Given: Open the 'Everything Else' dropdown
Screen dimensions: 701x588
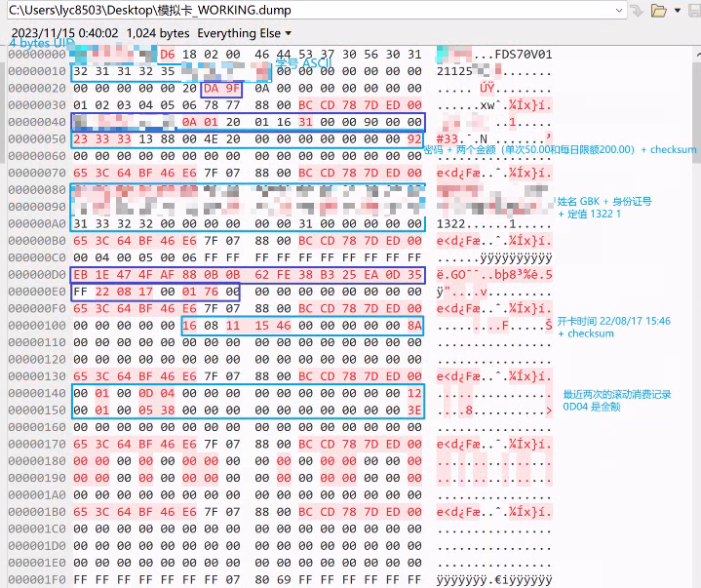Looking at the screenshot, I should 246,32.
